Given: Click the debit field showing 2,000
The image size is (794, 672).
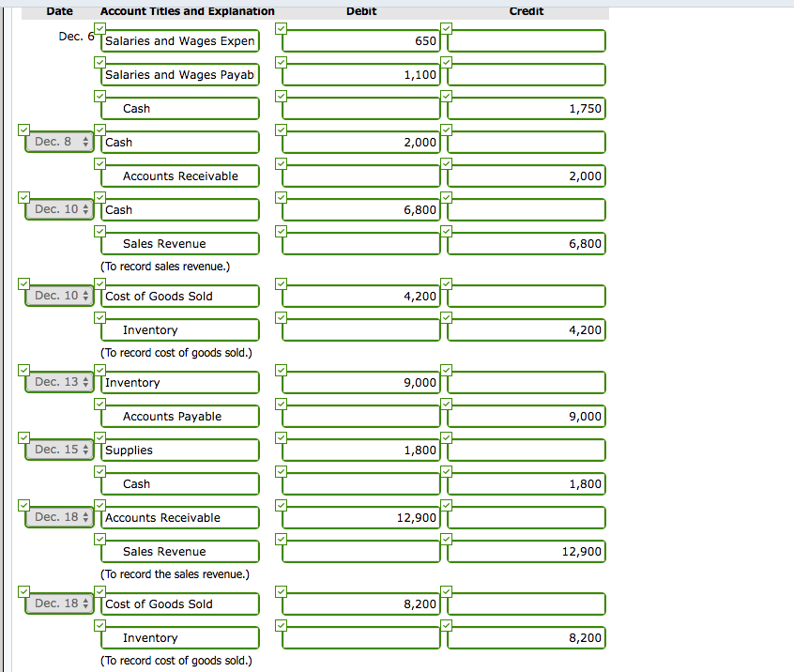Looking at the screenshot, I should 361,143.
